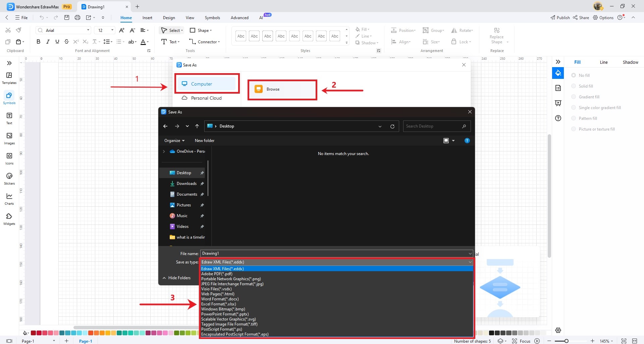
Task: Click the color picker bucket icon
Action: (25, 333)
